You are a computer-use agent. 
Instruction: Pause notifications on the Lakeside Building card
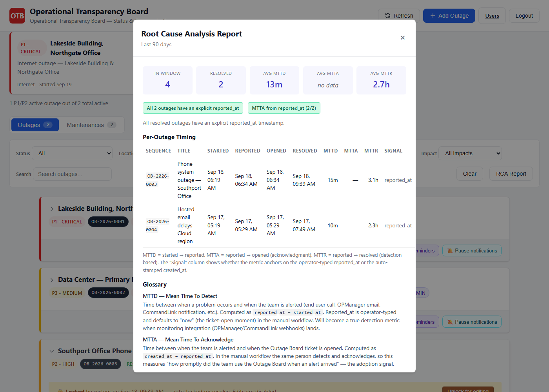tap(472, 250)
